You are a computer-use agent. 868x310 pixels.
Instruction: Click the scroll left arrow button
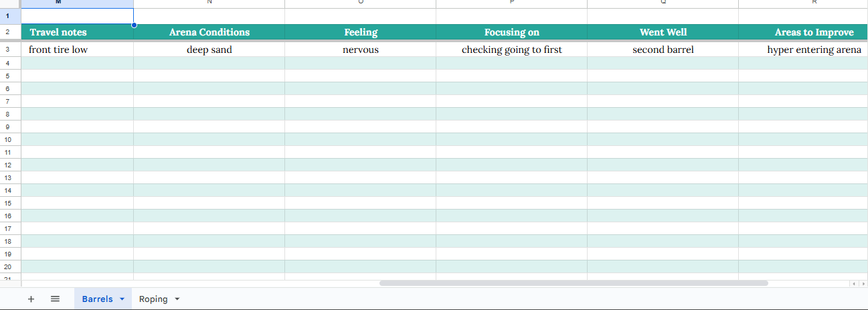(853, 284)
